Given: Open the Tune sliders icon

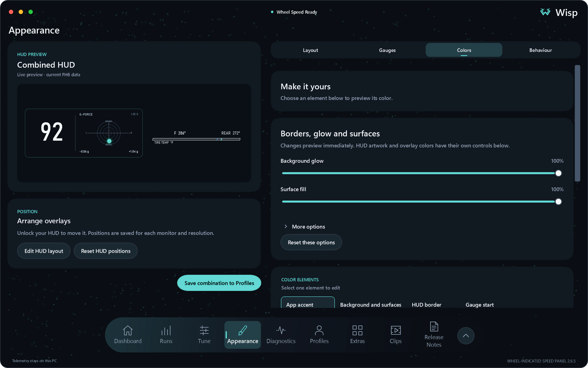Looking at the screenshot, I should [204, 330].
